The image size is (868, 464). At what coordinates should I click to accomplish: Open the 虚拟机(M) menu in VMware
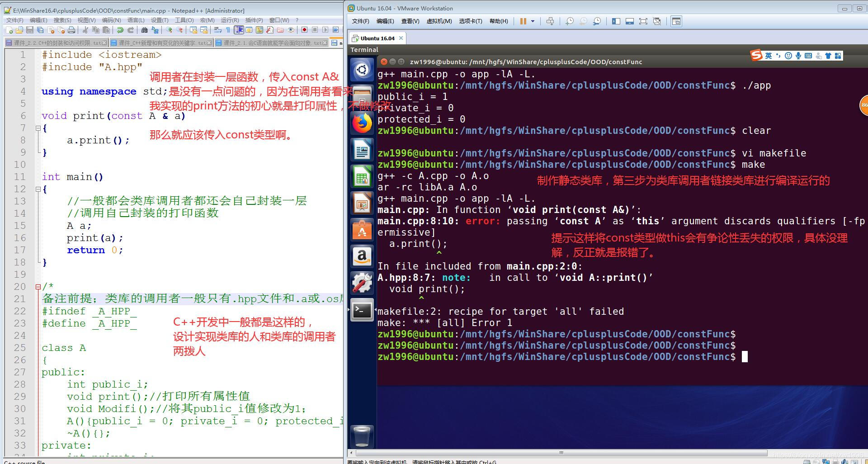439,21
